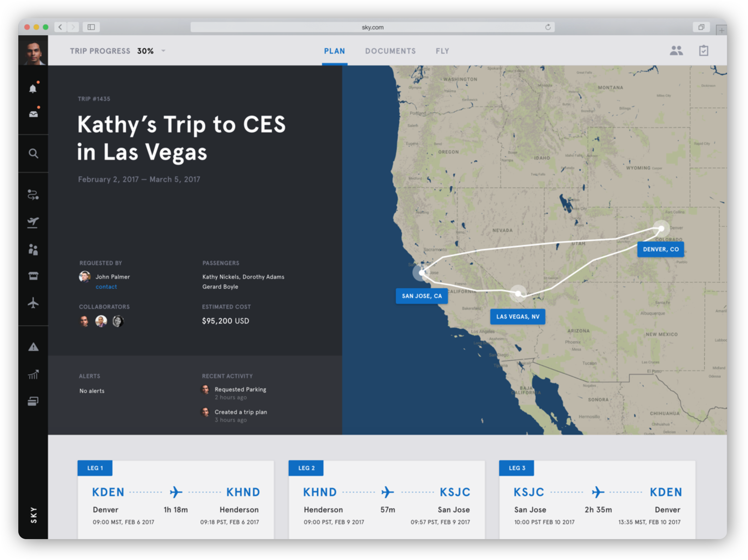Click the second collaborator avatar
Image resolution: width=748 pixels, height=560 pixels.
[x=101, y=321]
